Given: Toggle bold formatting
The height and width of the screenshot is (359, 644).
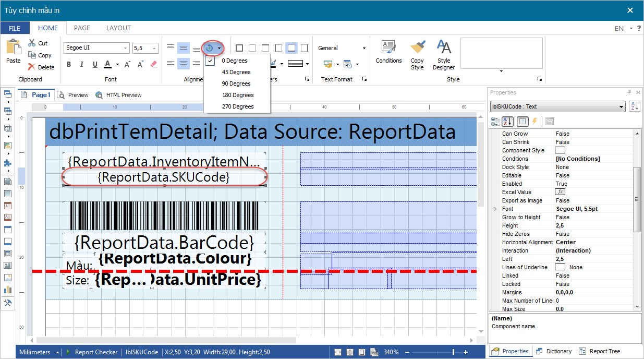Looking at the screenshot, I should coord(69,65).
